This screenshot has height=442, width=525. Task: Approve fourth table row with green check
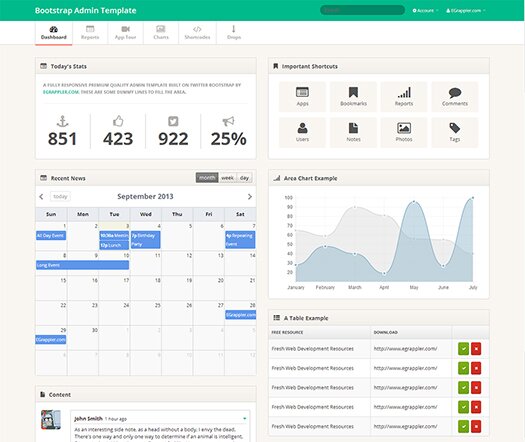[463, 407]
